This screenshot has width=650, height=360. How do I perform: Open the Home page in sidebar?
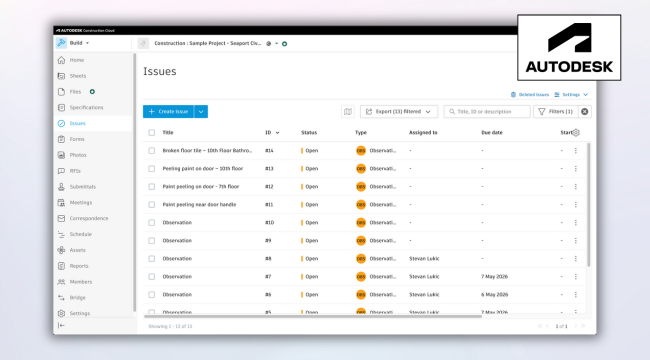pos(76,60)
